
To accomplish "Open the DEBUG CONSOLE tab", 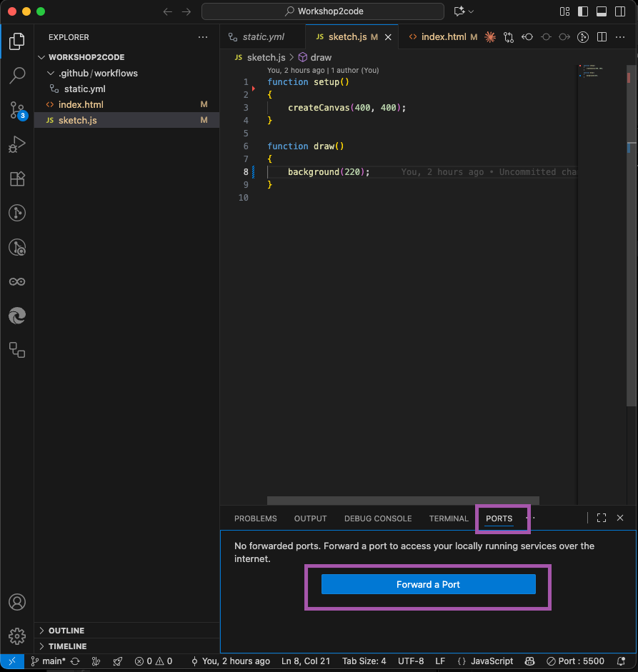I will coord(378,518).
